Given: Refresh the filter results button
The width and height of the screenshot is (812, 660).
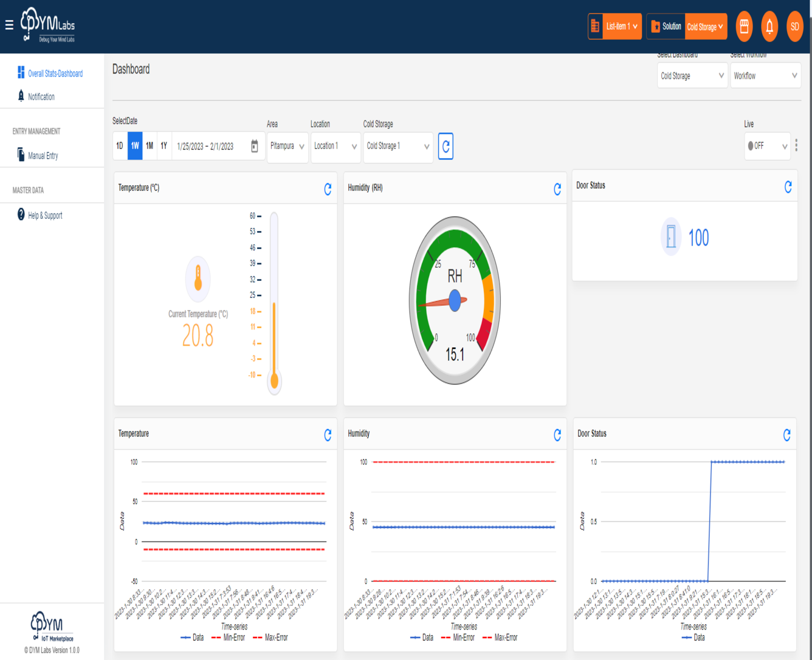Looking at the screenshot, I should pyautogui.click(x=446, y=146).
